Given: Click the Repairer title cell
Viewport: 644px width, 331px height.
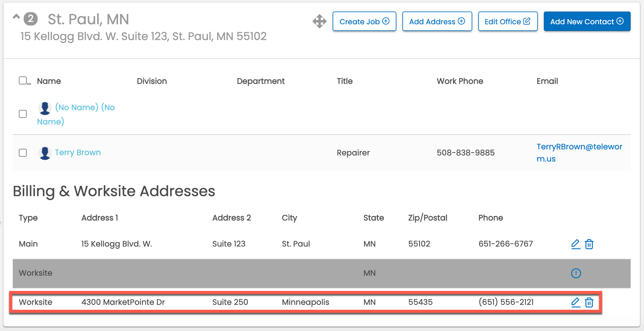Looking at the screenshot, I should [x=353, y=152].
